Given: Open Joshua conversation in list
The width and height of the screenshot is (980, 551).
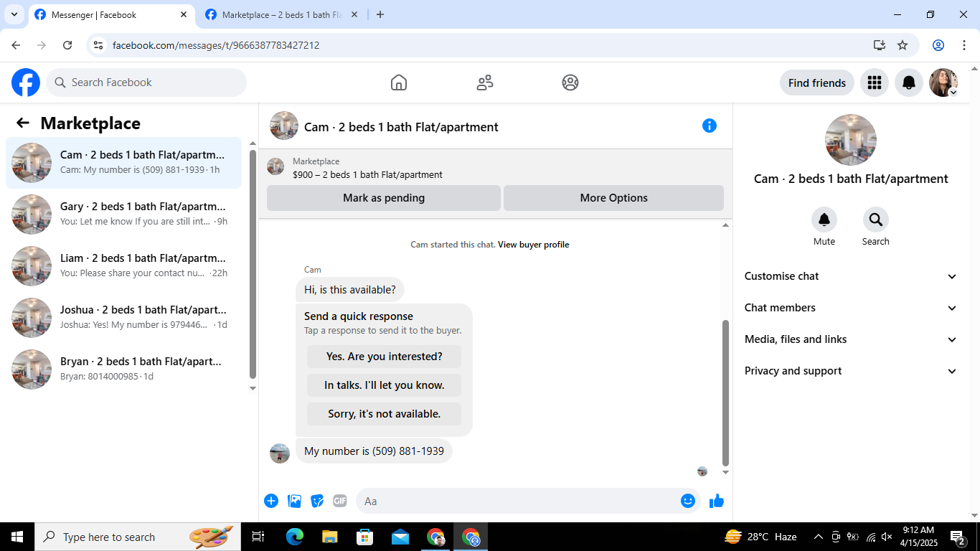Looking at the screenshot, I should click(x=124, y=318).
